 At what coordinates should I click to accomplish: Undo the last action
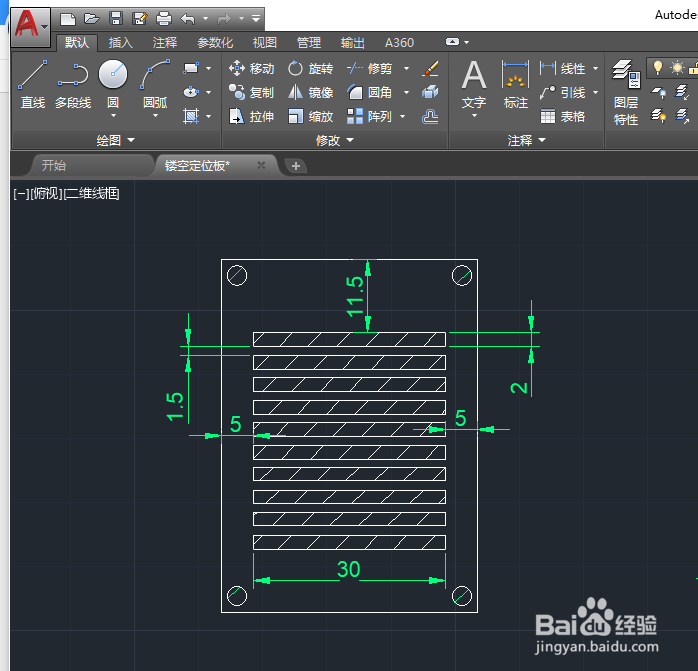pos(188,19)
